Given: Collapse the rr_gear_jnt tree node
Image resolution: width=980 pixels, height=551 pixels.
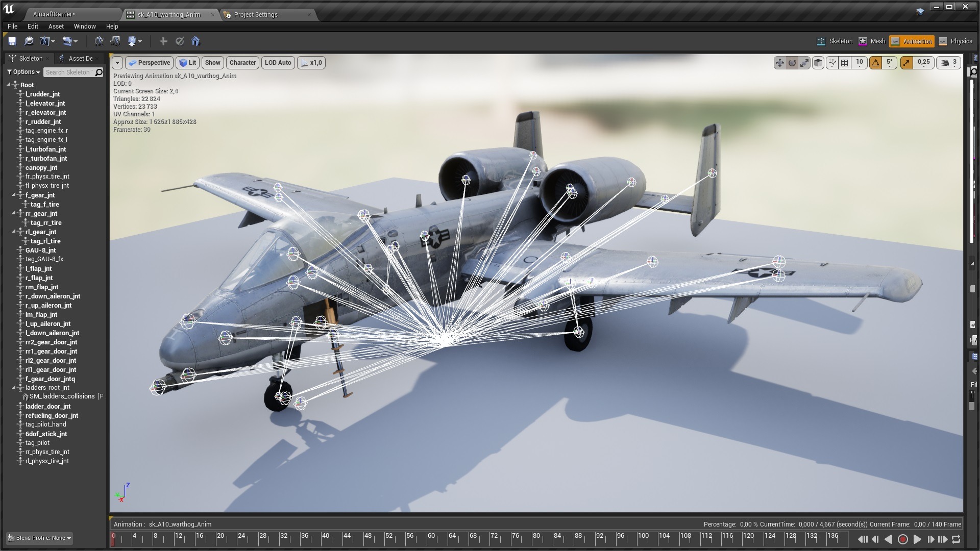Looking at the screenshot, I should click(14, 213).
